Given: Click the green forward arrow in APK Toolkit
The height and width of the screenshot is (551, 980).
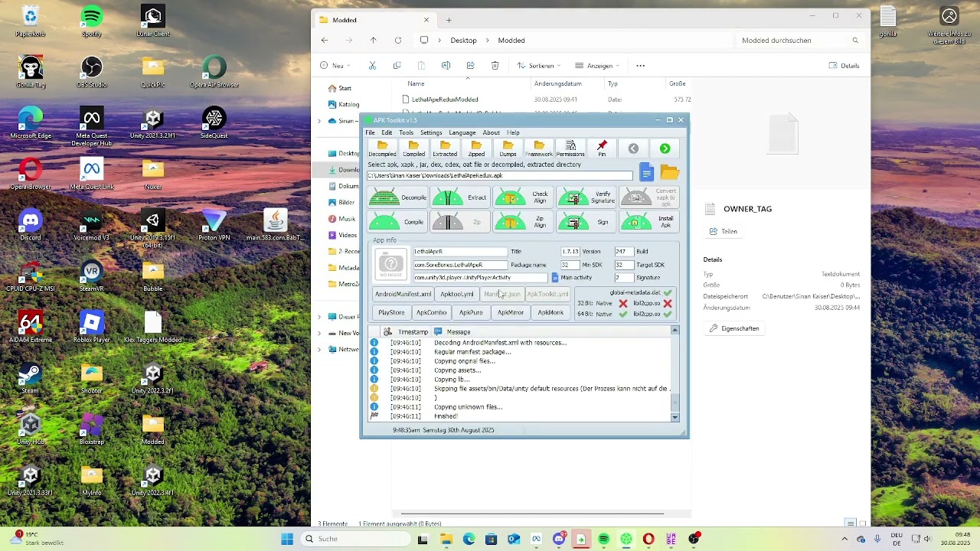Looking at the screenshot, I should [x=665, y=148].
